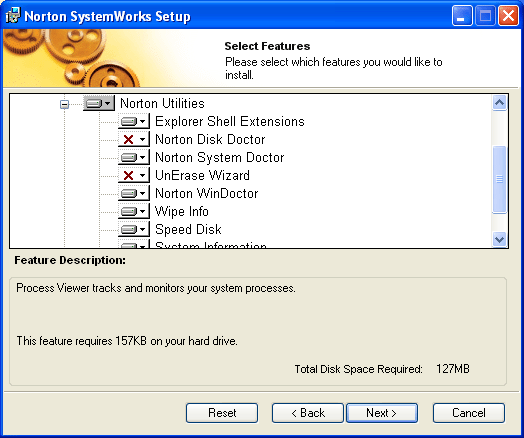The width and height of the screenshot is (524, 438).
Task: Click the feature list scrollbar thumb
Action: click(500, 179)
